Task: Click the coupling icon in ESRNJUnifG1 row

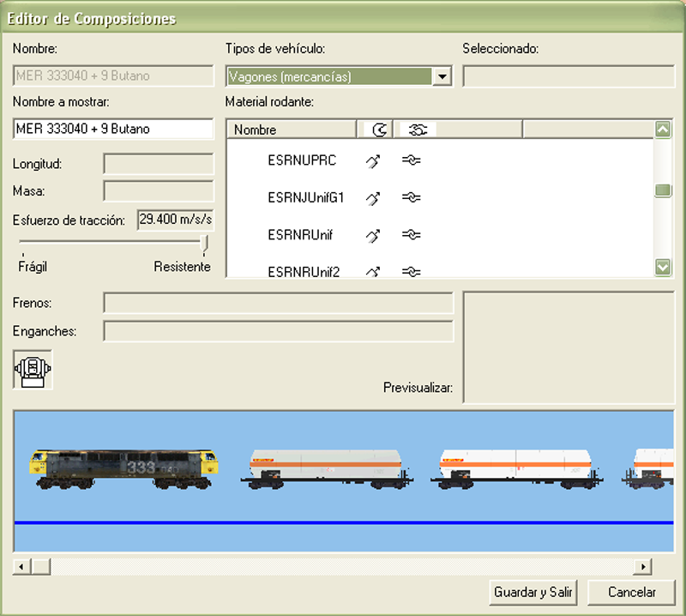Action: (412, 198)
